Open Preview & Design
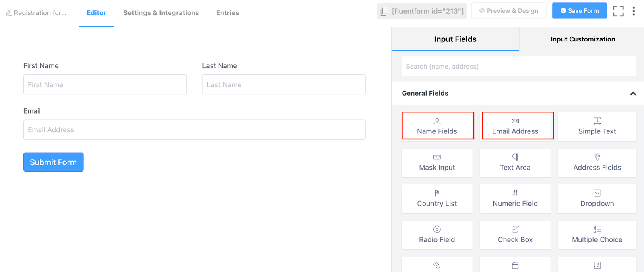 point(508,11)
